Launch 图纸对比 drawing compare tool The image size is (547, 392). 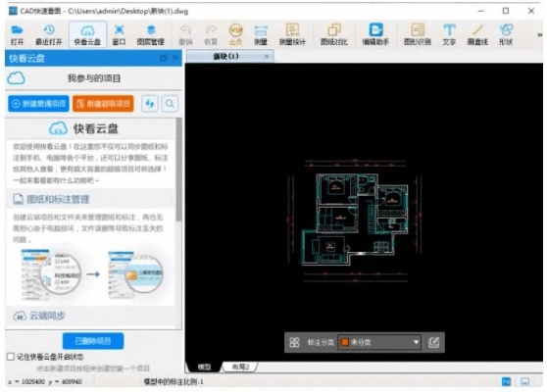pyautogui.click(x=334, y=34)
